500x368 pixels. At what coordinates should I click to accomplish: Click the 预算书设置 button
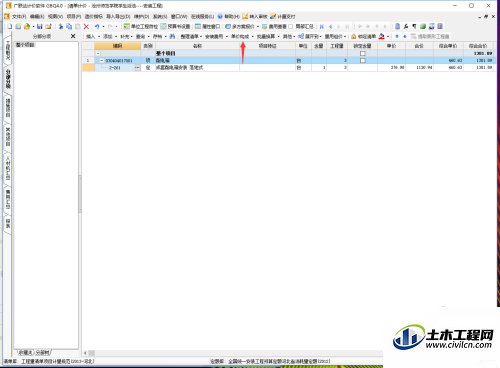point(175,26)
